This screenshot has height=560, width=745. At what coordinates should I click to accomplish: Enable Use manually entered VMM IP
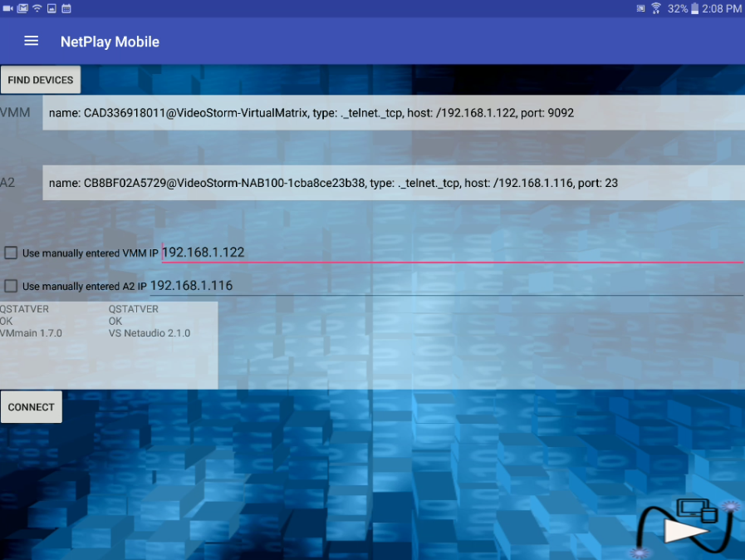point(11,253)
